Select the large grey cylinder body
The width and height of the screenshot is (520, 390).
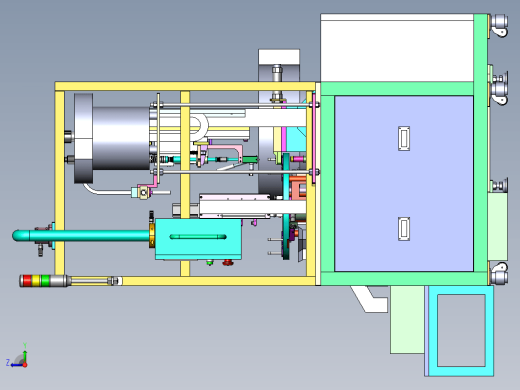pos(121,138)
